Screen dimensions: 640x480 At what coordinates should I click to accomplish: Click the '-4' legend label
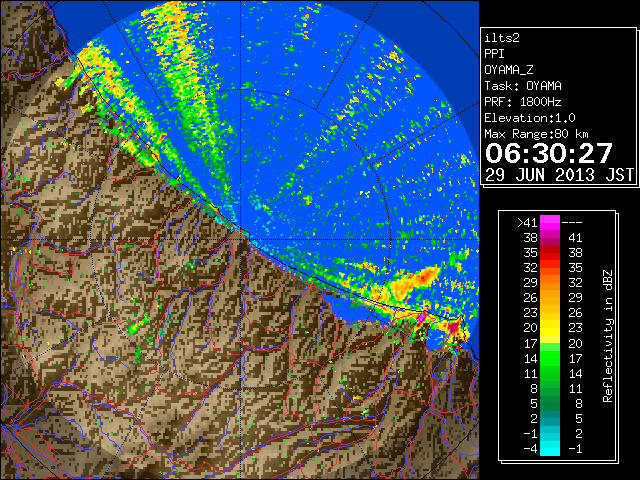coord(530,448)
